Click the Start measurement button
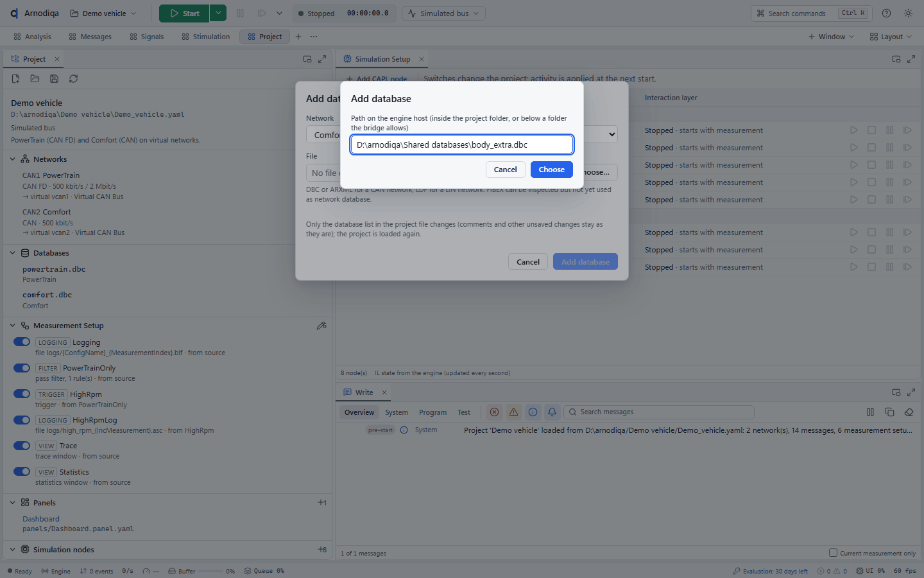The image size is (924, 578). [184, 13]
